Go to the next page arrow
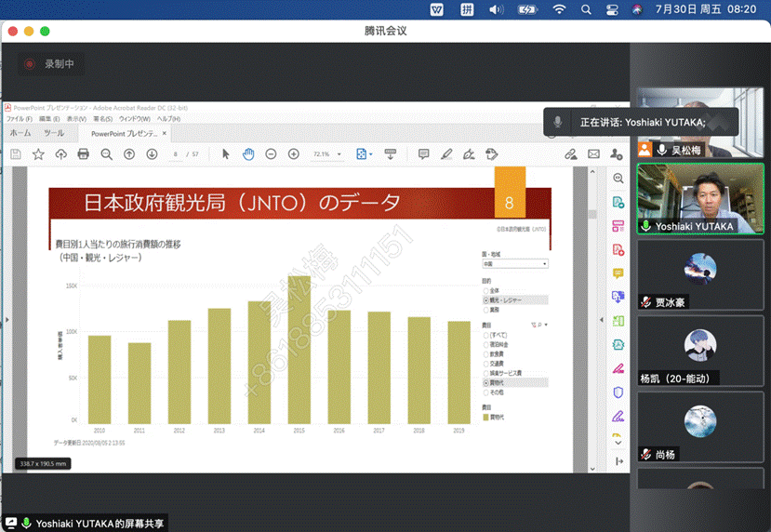771x532 pixels. 152,154
